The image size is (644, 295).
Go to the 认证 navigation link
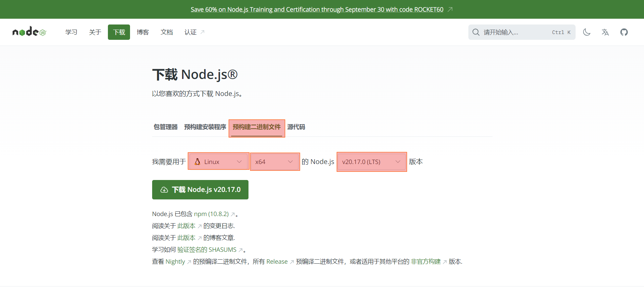click(191, 32)
